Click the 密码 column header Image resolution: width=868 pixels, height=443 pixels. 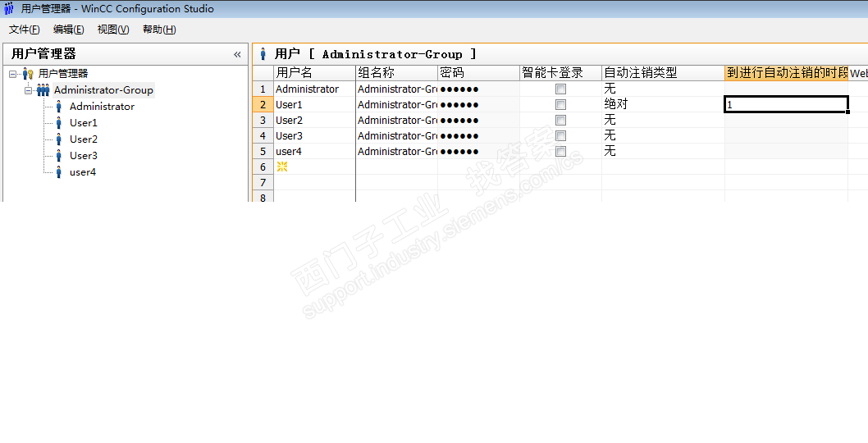tap(478, 73)
